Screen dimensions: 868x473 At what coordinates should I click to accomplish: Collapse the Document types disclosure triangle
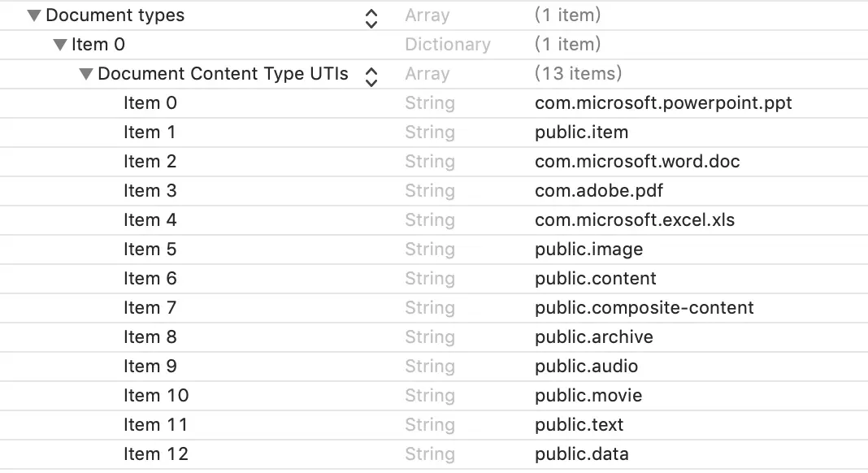34,15
